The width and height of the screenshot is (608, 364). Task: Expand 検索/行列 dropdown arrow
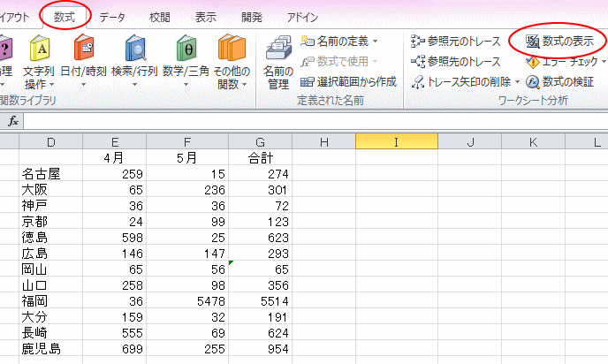pyautogui.click(x=134, y=84)
